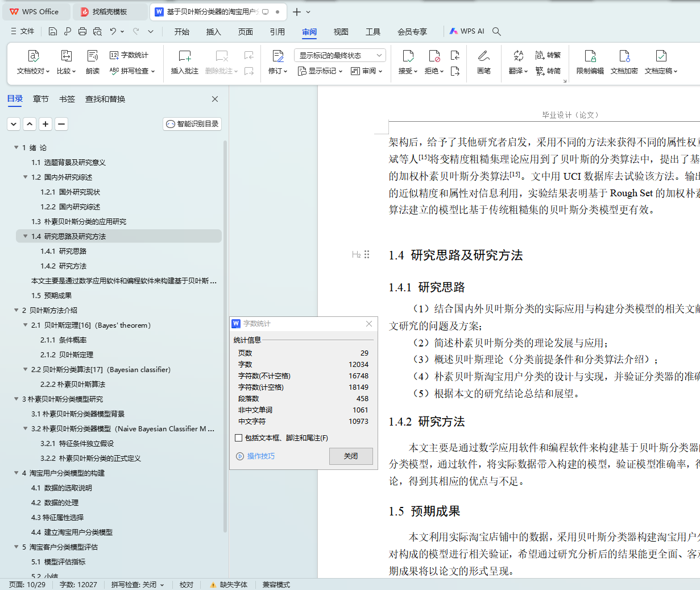Open WPS AI

467,31
